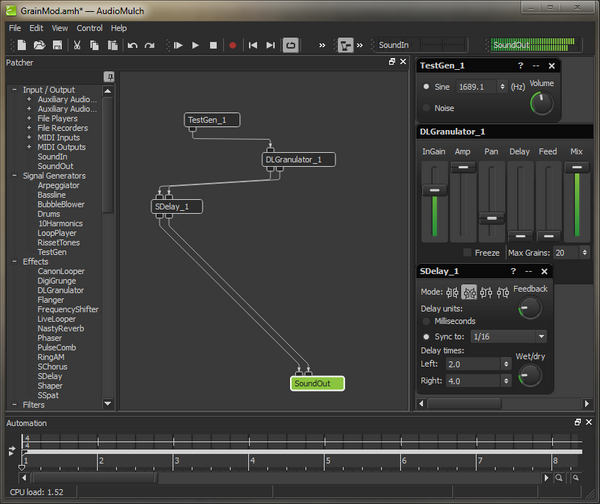
Task: Click the Cut scissors icon
Action: pos(77,45)
